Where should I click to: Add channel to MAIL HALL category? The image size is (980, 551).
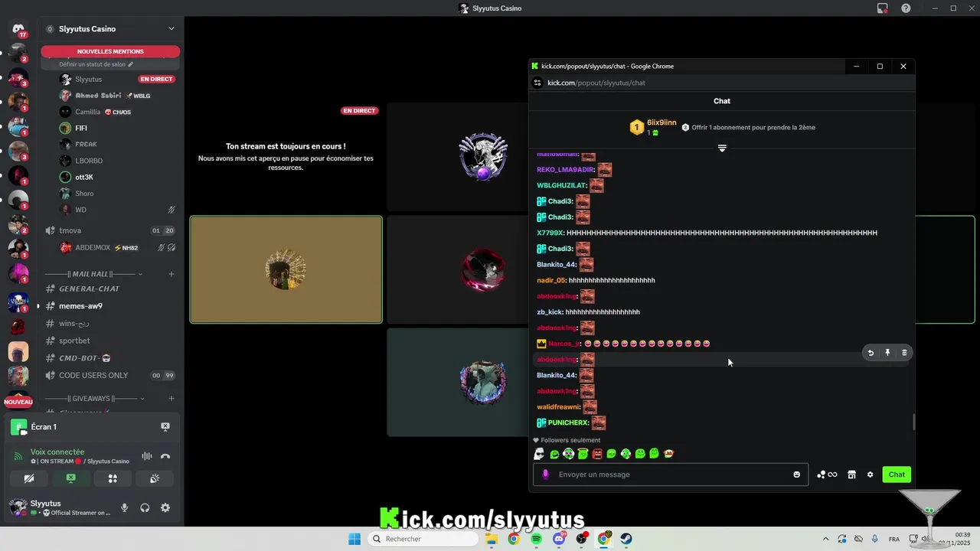(171, 274)
